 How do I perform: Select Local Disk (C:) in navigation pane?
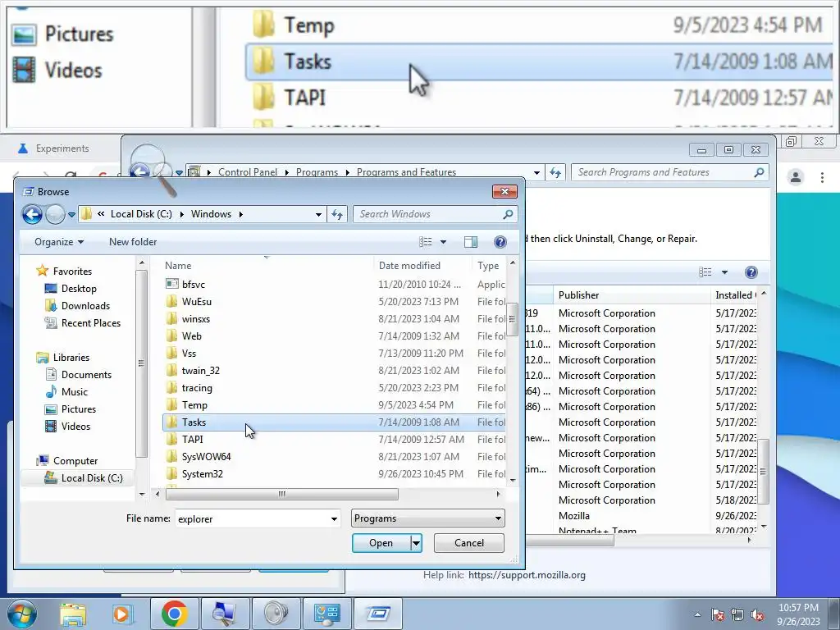click(92, 478)
